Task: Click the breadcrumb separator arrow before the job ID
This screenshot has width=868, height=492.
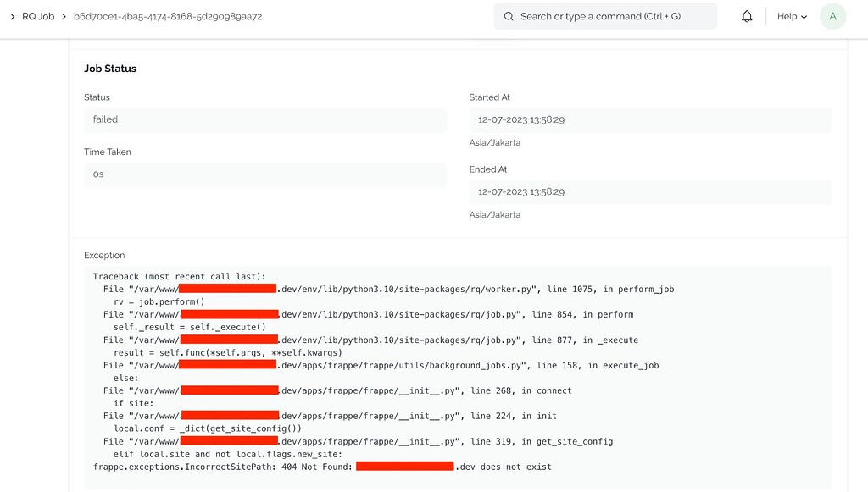Action: pos(63,16)
